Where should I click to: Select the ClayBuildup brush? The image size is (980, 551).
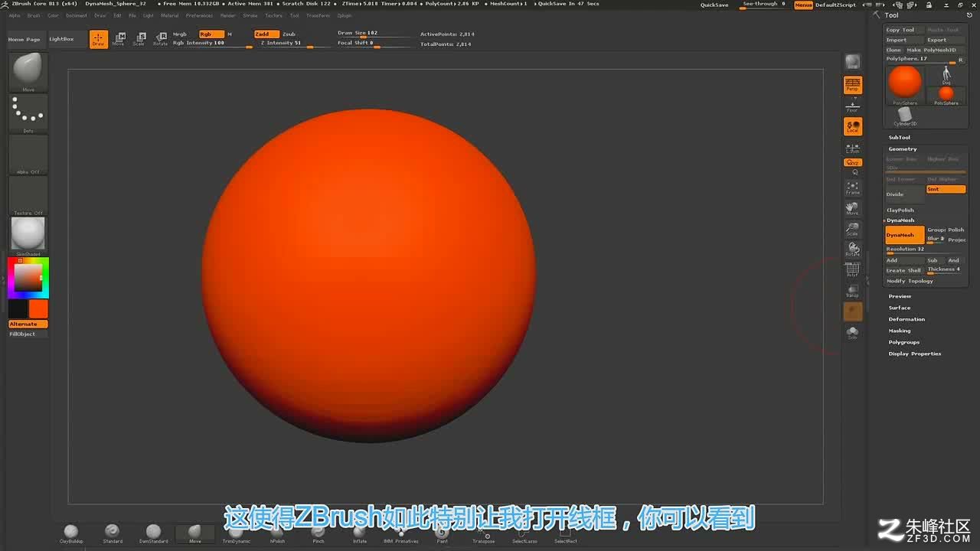coord(71,533)
